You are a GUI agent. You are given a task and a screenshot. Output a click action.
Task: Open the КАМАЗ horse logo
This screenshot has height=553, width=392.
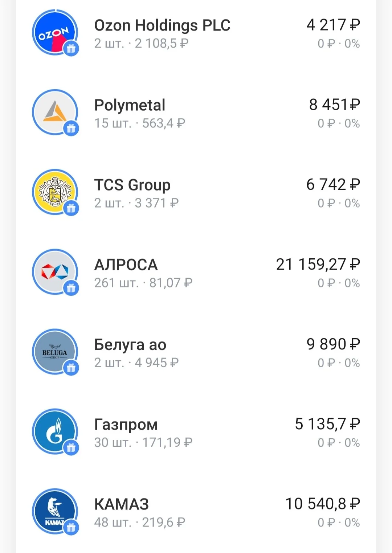pyautogui.click(x=55, y=511)
